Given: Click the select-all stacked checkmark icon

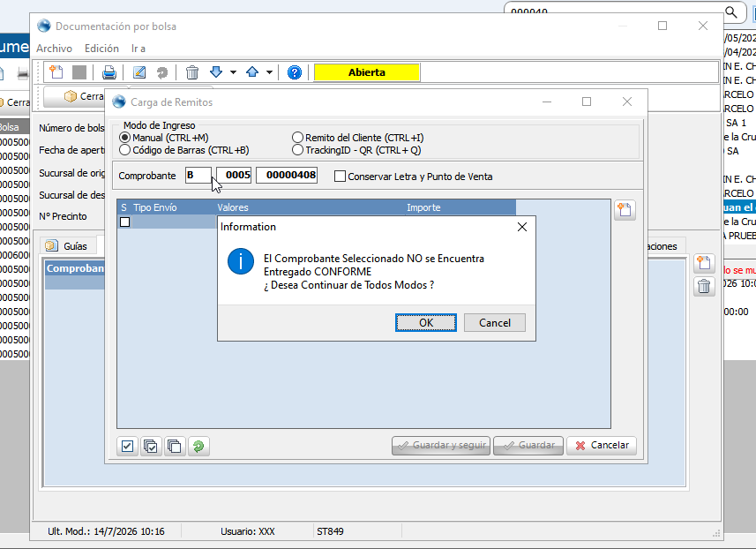Looking at the screenshot, I should (x=151, y=447).
